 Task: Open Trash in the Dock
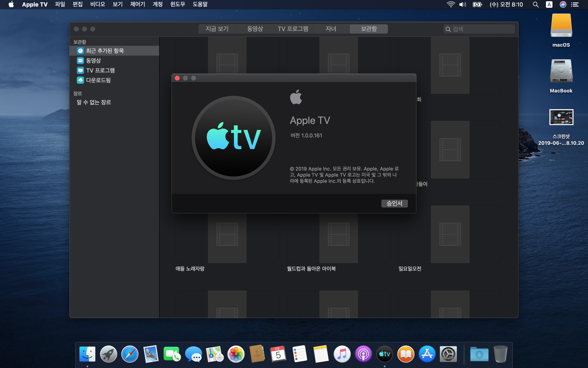coord(500,354)
